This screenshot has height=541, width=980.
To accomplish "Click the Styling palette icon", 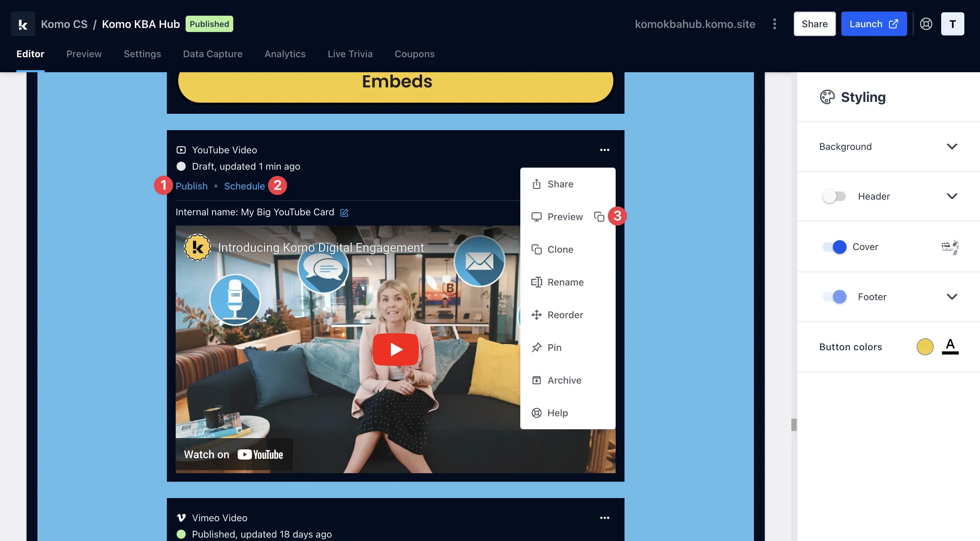I will (x=827, y=97).
